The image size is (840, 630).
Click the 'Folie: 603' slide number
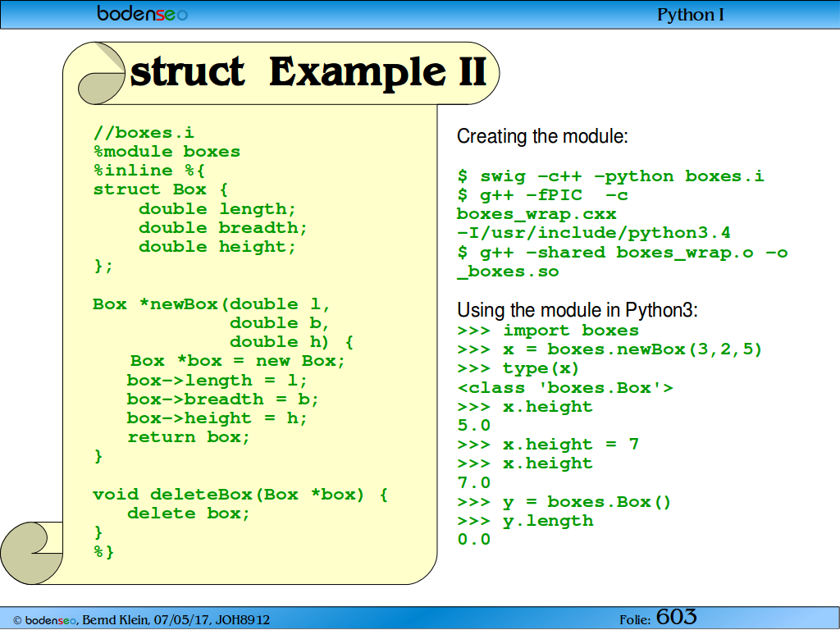(x=659, y=617)
